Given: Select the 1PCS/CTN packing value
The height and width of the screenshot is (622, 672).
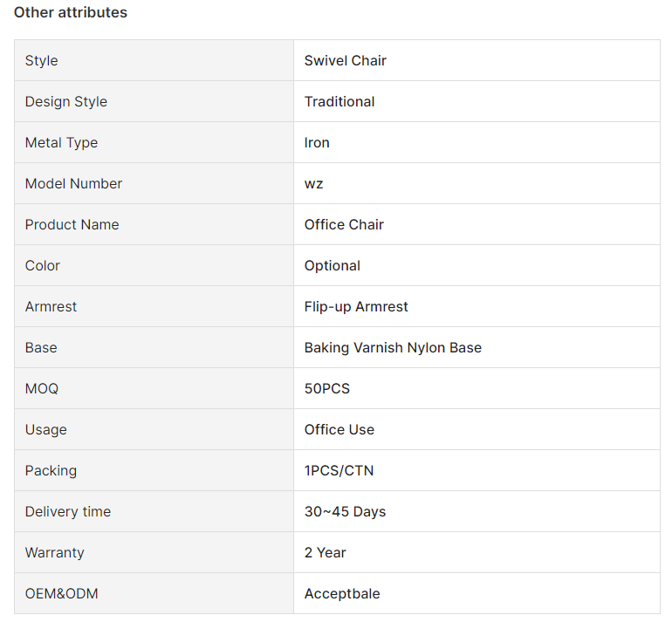Looking at the screenshot, I should (339, 471).
